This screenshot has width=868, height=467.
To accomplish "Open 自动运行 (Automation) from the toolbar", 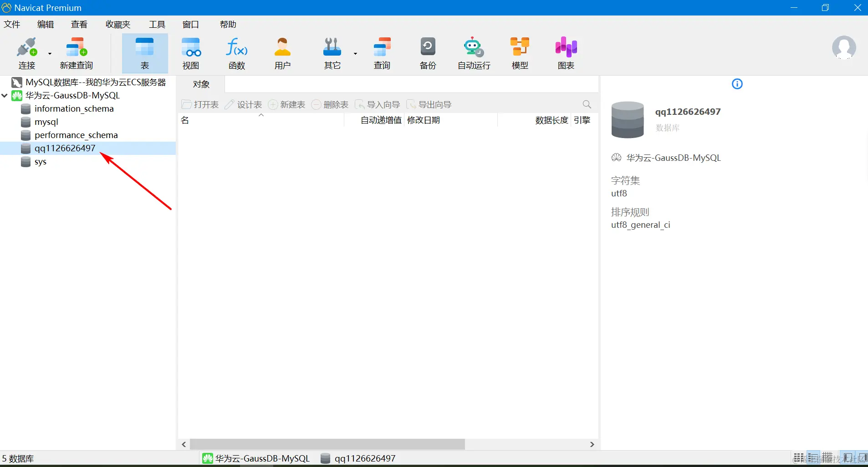I will pyautogui.click(x=474, y=53).
